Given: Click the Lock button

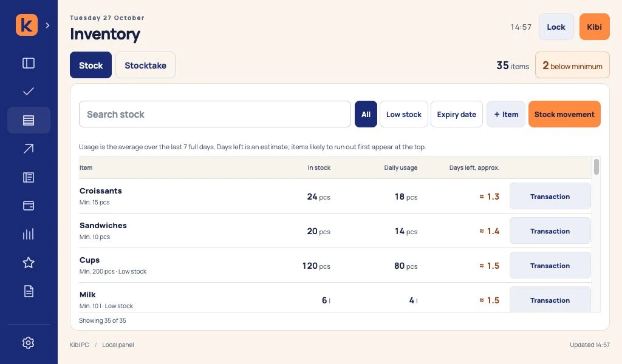Looking at the screenshot, I should [x=556, y=27].
